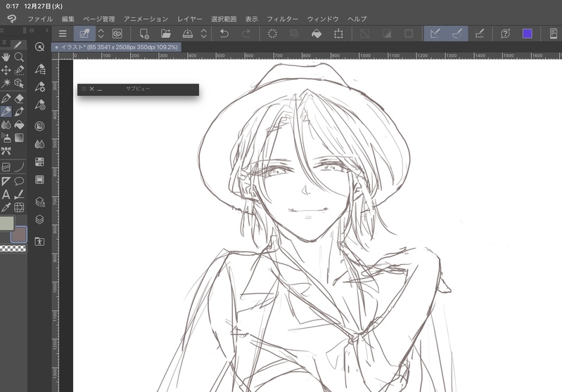Select the Blend droplets tool
Image resolution: width=562 pixels, height=392 pixels.
[6, 125]
